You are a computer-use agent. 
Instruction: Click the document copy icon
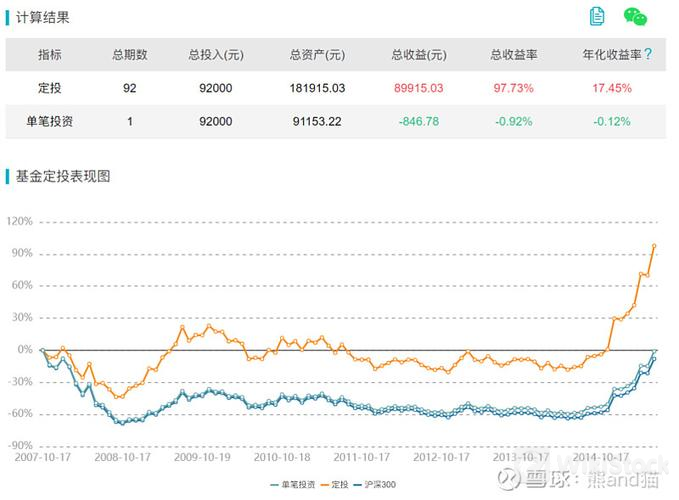598,16
